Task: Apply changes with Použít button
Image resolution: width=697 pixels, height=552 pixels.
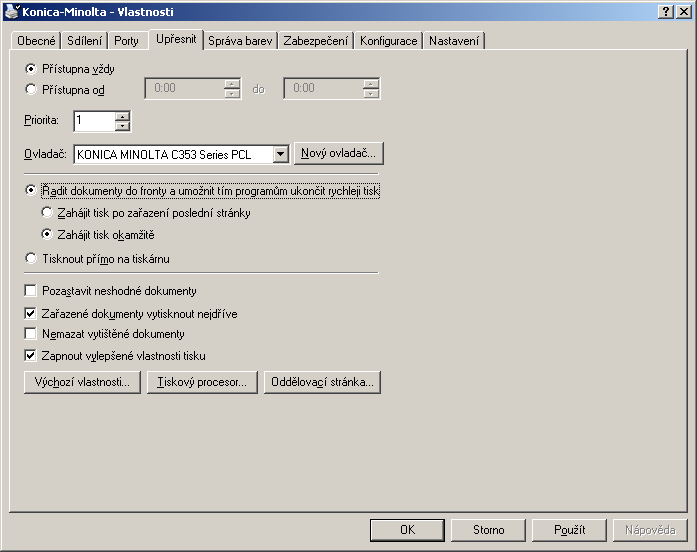Action: coord(569,530)
